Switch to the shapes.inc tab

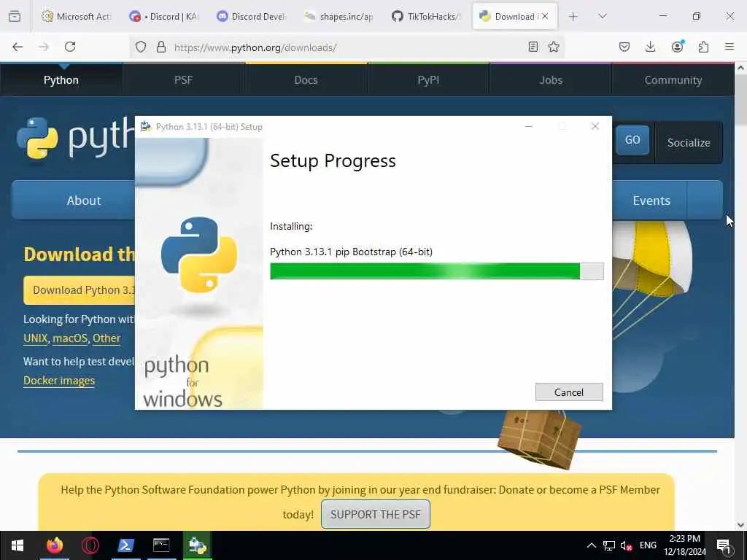click(x=338, y=17)
